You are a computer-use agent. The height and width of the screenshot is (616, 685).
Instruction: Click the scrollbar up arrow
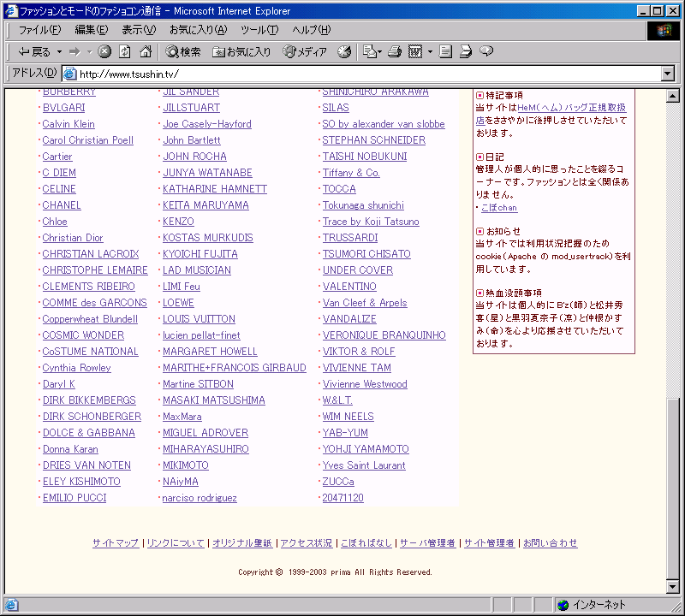[x=673, y=96]
